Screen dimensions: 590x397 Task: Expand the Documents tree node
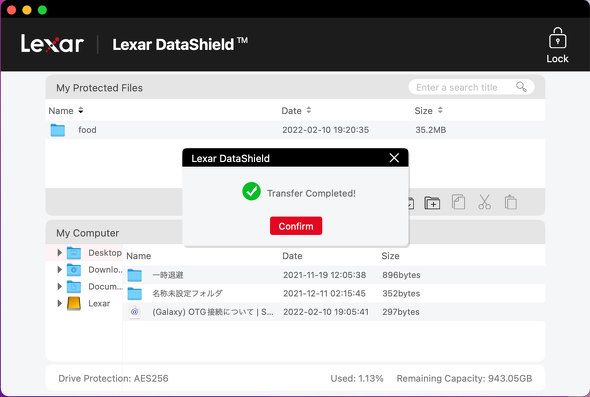coord(59,286)
